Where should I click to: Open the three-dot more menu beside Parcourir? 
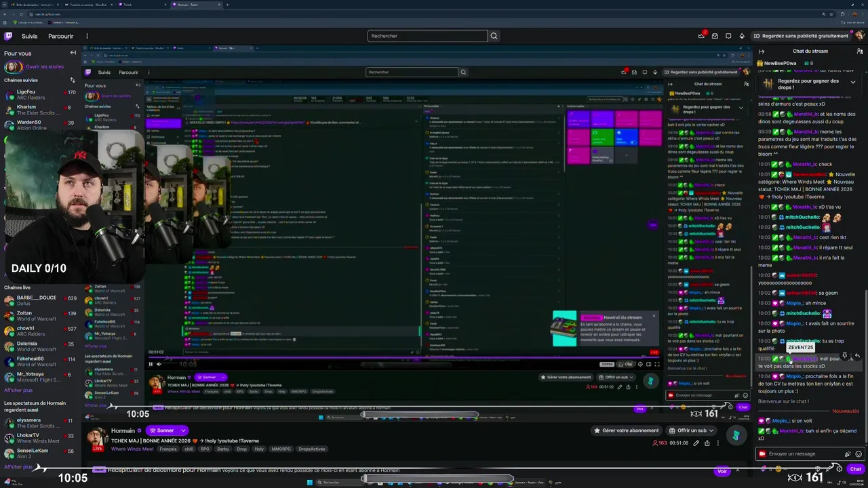[87, 36]
